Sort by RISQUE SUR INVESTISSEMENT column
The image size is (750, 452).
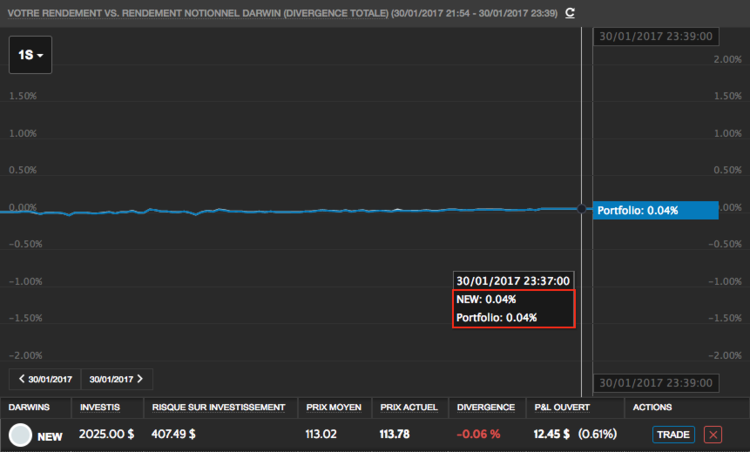coord(219,407)
